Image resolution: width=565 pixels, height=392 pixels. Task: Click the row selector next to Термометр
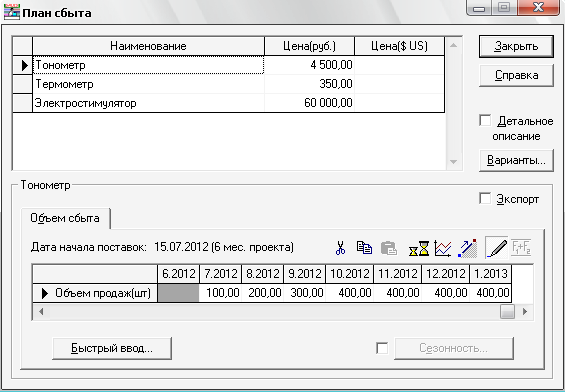point(23,84)
